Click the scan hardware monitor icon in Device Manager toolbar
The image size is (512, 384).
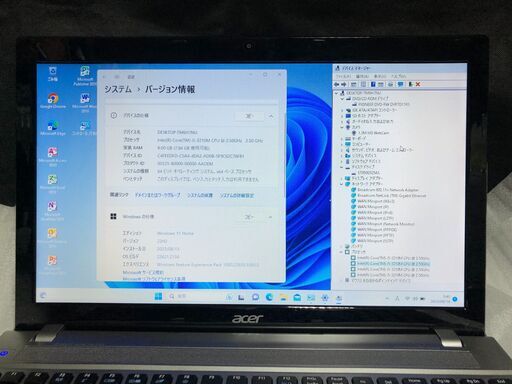[401, 84]
